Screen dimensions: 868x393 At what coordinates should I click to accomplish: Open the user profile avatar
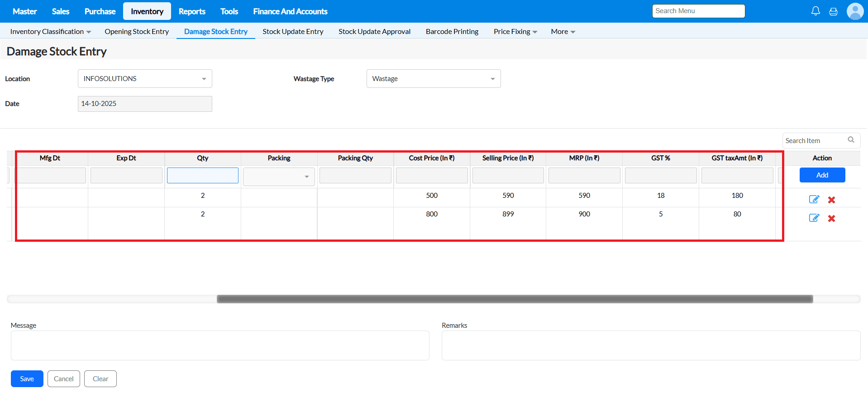[855, 11]
